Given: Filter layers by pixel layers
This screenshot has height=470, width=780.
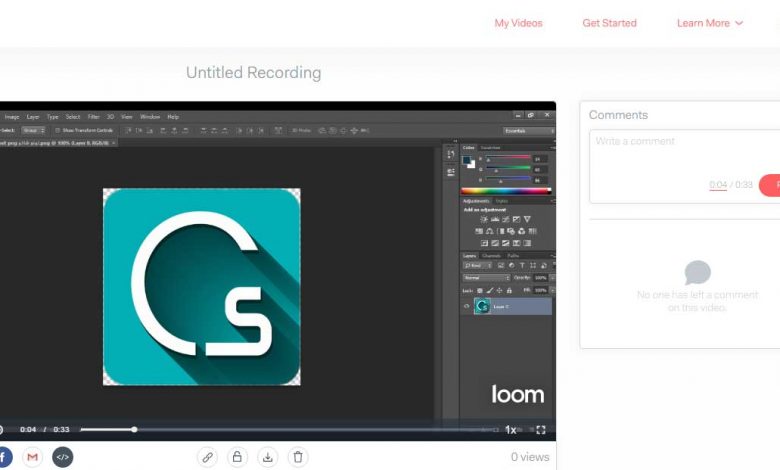Looking at the screenshot, I should pos(501,266).
